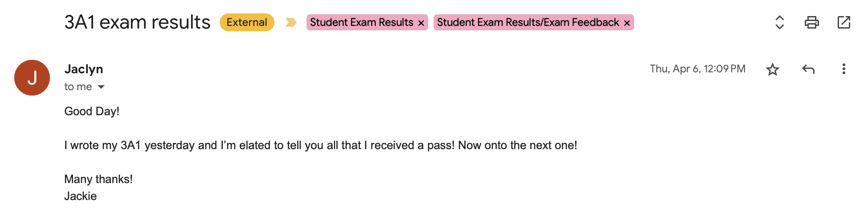868x217 pixels.
Task: Open the Student Exam Results/Exam Feedback label
Action: tap(528, 22)
